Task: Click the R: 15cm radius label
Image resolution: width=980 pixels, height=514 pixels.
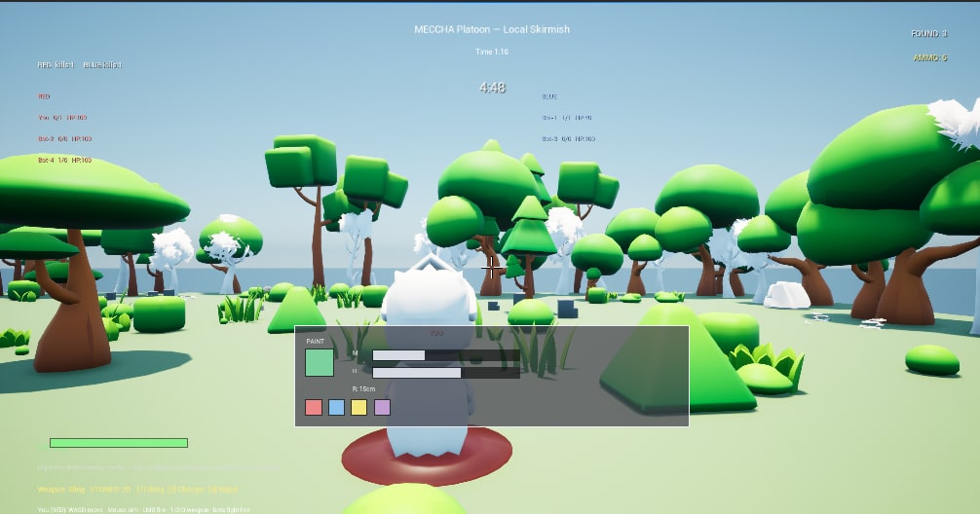Action: tap(363, 388)
